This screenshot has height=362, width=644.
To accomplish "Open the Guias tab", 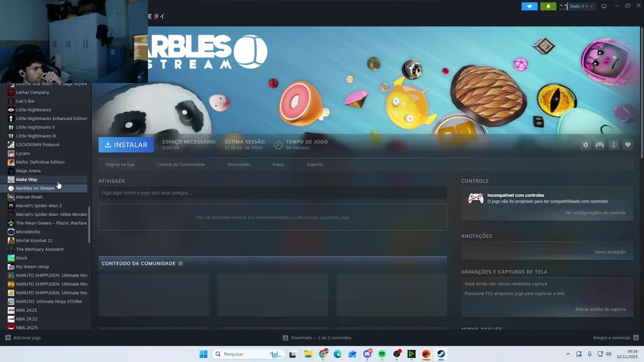I will [x=278, y=164].
